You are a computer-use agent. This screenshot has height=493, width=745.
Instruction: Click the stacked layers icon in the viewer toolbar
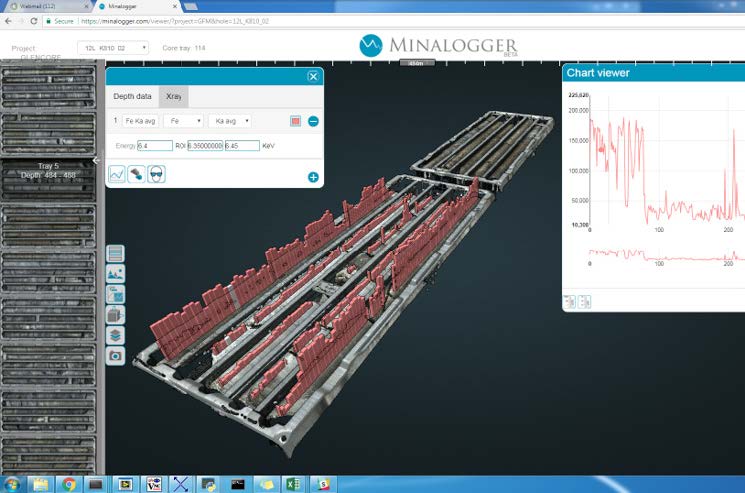pos(115,335)
